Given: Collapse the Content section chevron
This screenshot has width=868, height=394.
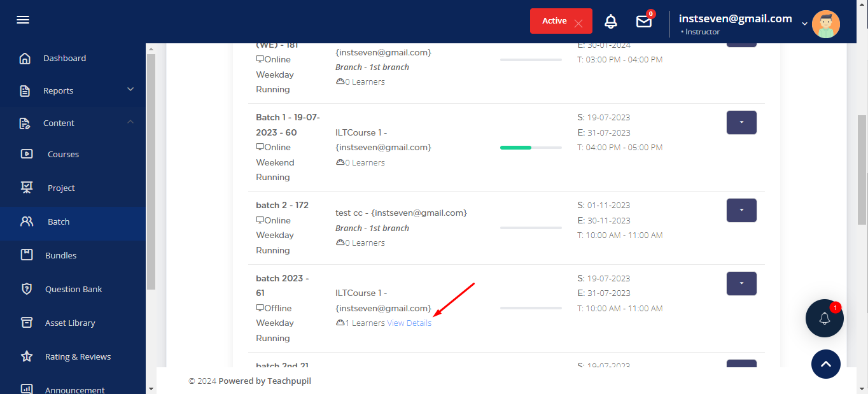Looking at the screenshot, I should pos(130,122).
